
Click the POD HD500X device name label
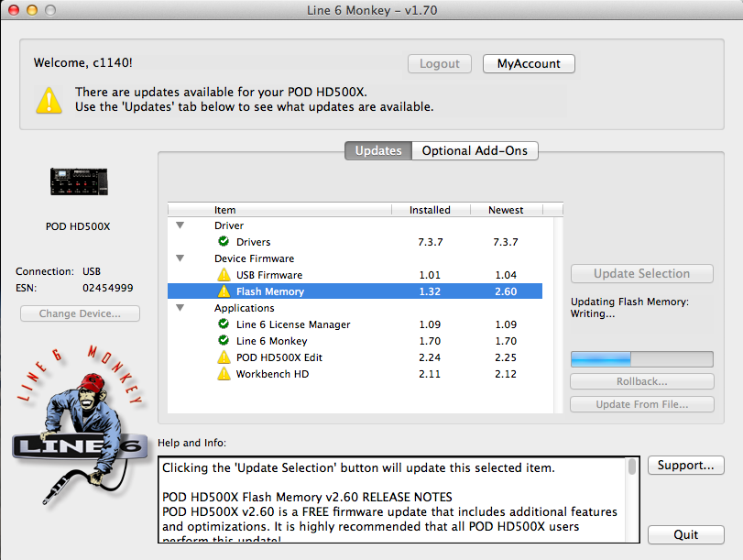[x=78, y=226]
